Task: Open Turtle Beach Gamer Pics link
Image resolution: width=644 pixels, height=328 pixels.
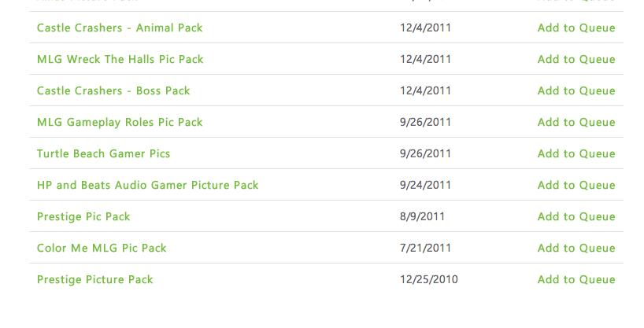Action: click(x=103, y=153)
